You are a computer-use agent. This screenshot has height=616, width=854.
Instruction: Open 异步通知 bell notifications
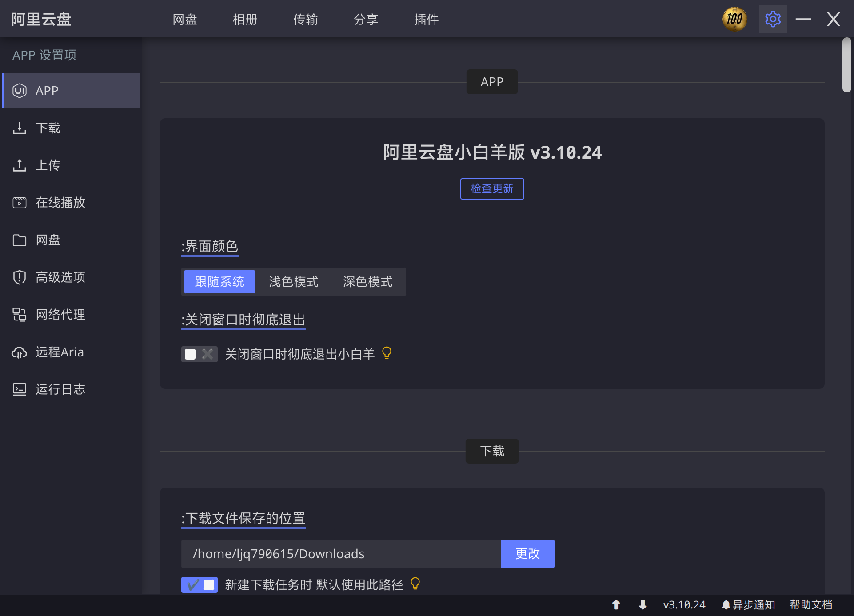[x=748, y=604]
